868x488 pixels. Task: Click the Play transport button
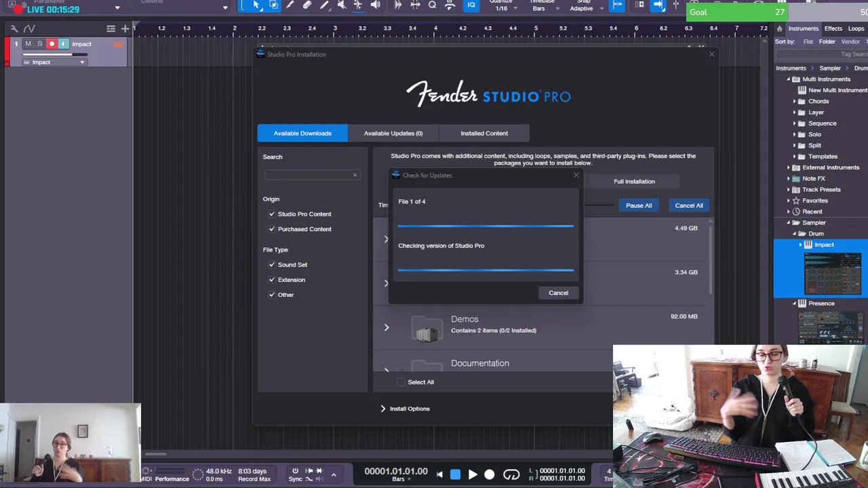pos(473,475)
